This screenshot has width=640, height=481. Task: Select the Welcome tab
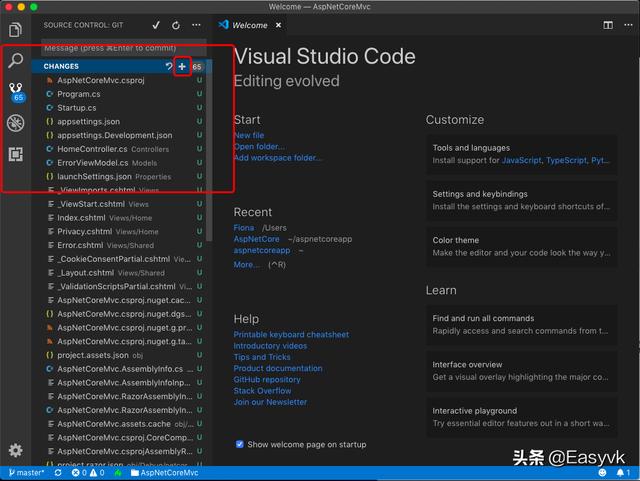click(x=249, y=25)
